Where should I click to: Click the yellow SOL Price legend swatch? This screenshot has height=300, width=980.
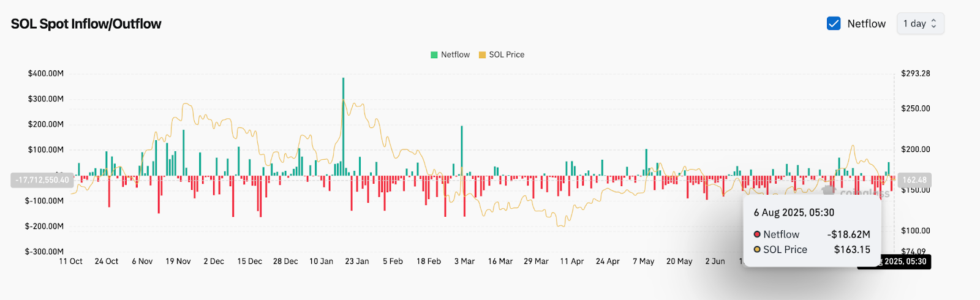(482, 55)
